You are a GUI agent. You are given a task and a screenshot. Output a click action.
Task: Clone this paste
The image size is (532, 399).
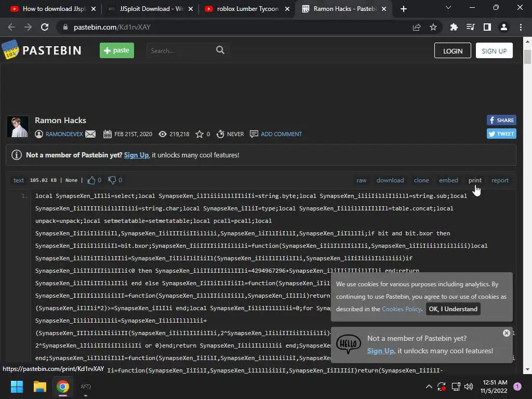421,180
